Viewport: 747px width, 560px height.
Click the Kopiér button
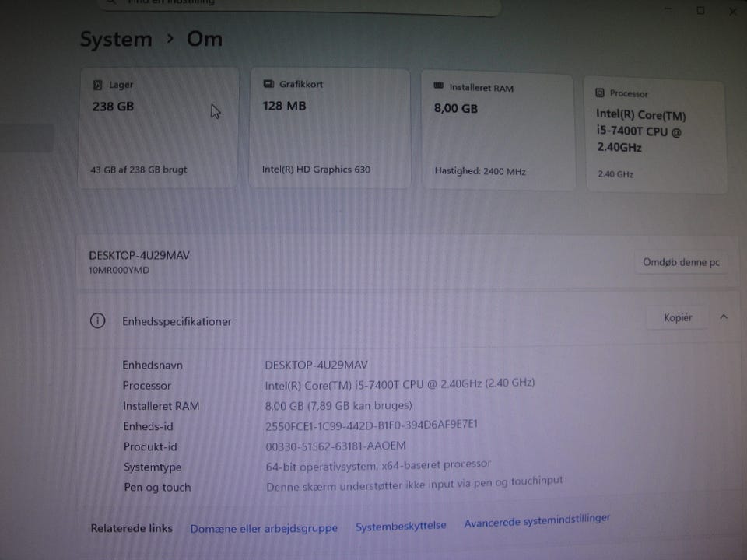678,317
